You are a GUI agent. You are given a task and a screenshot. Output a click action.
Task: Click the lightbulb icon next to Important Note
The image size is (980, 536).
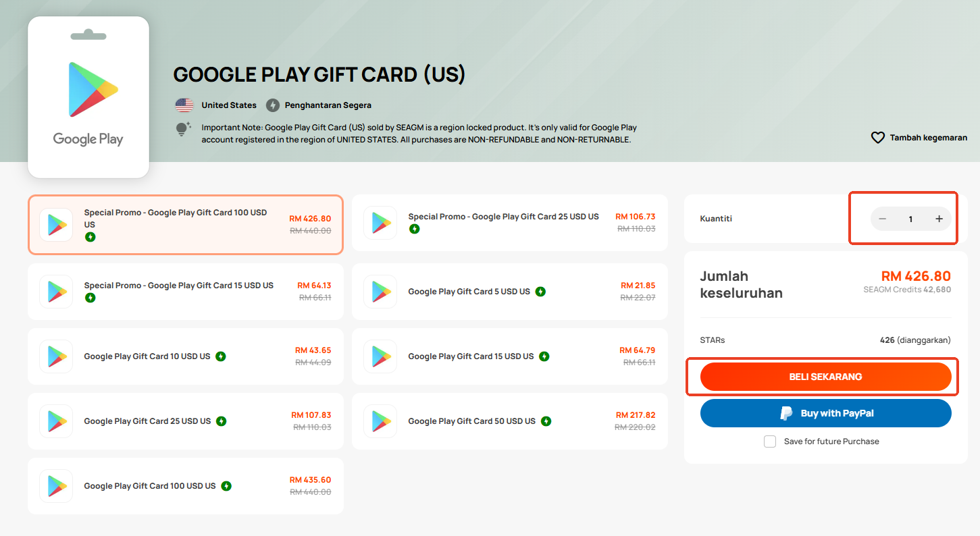pos(183,130)
